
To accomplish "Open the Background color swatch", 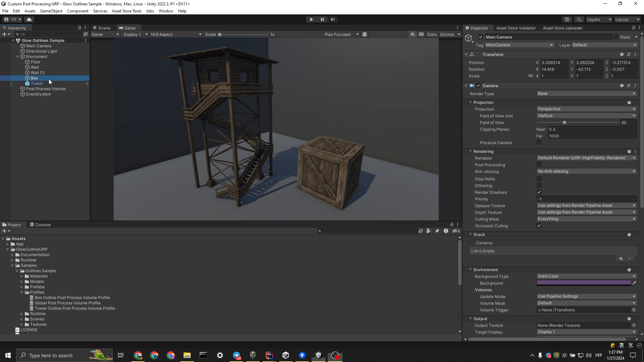I will (x=584, y=283).
